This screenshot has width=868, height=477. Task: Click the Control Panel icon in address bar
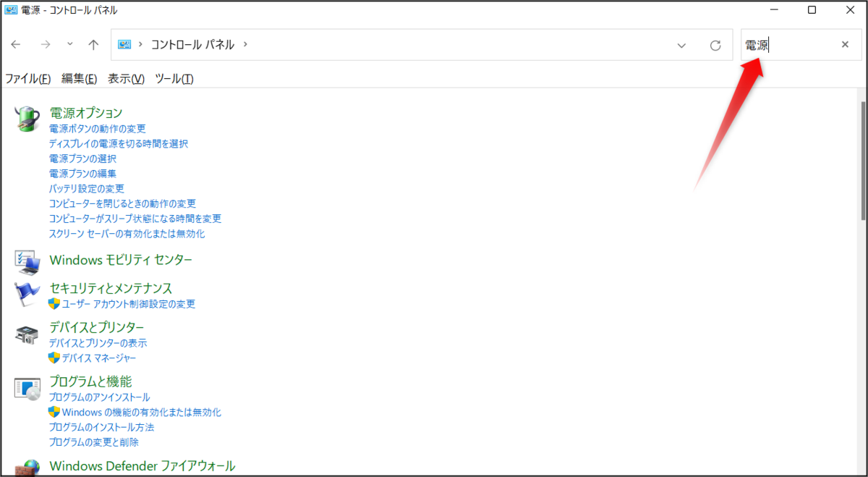(x=124, y=44)
